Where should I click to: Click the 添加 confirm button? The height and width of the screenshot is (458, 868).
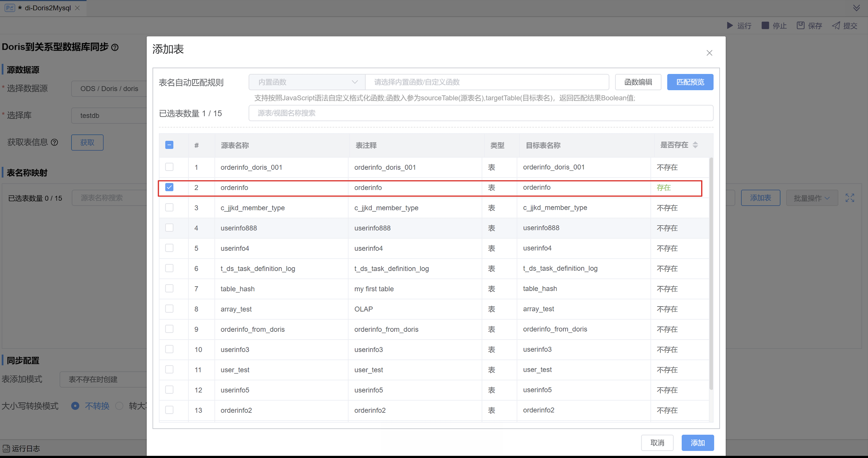click(697, 443)
